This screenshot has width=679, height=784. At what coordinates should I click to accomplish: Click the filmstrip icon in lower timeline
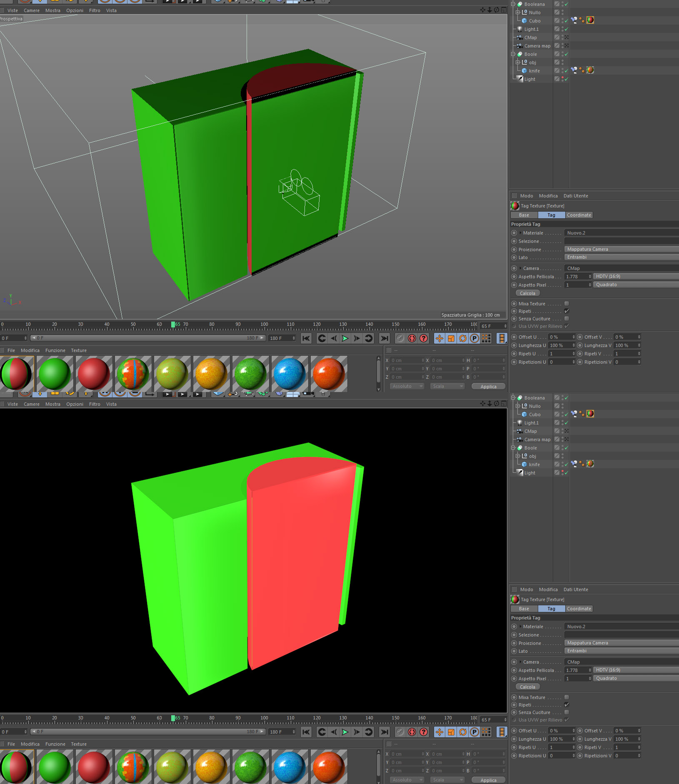pyautogui.click(x=502, y=732)
